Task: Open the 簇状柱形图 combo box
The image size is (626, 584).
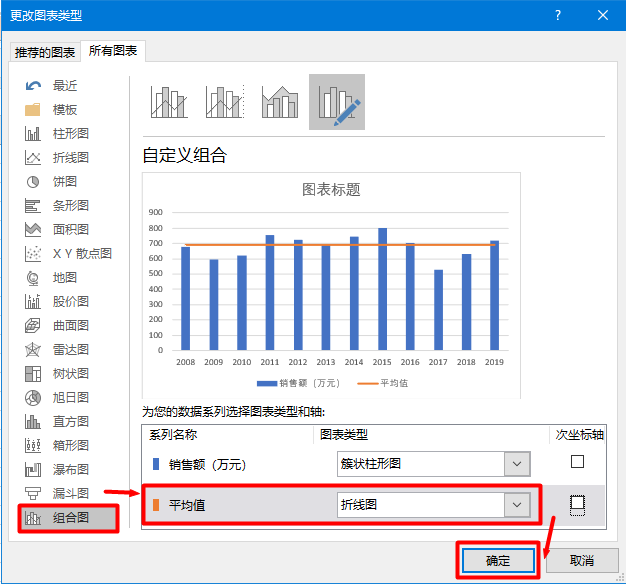Action: pyautogui.click(x=434, y=464)
